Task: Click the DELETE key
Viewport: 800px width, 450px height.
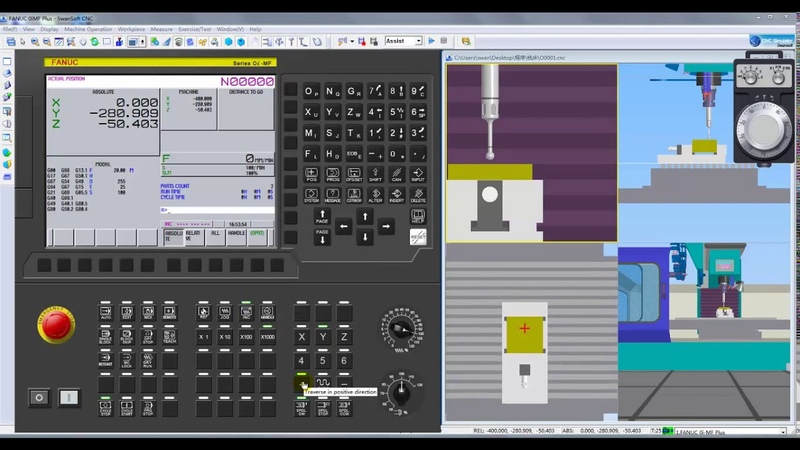Action: click(x=418, y=195)
